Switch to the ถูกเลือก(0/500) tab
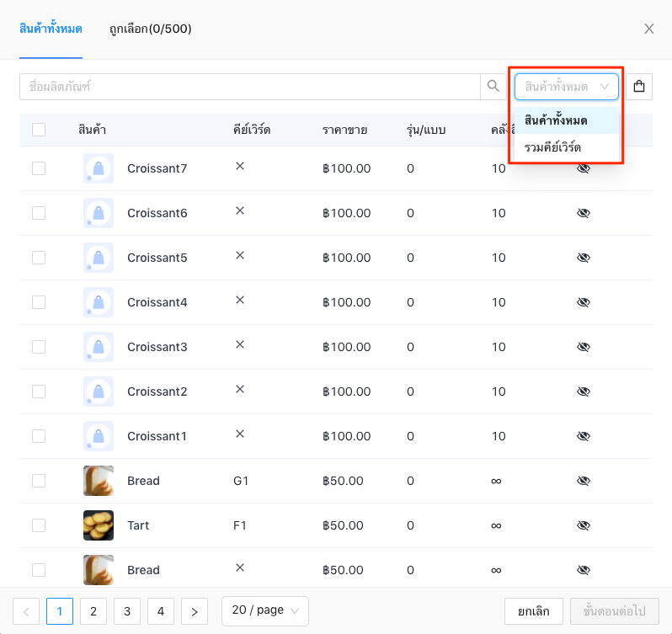This screenshot has height=634, width=672. 151,29
